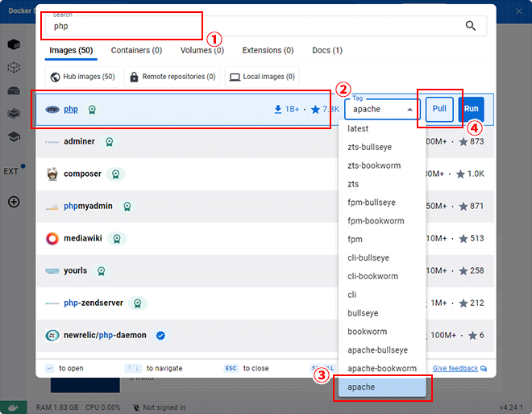Open Learning Center sidebar icon
The image size is (532, 414).
click(x=14, y=136)
